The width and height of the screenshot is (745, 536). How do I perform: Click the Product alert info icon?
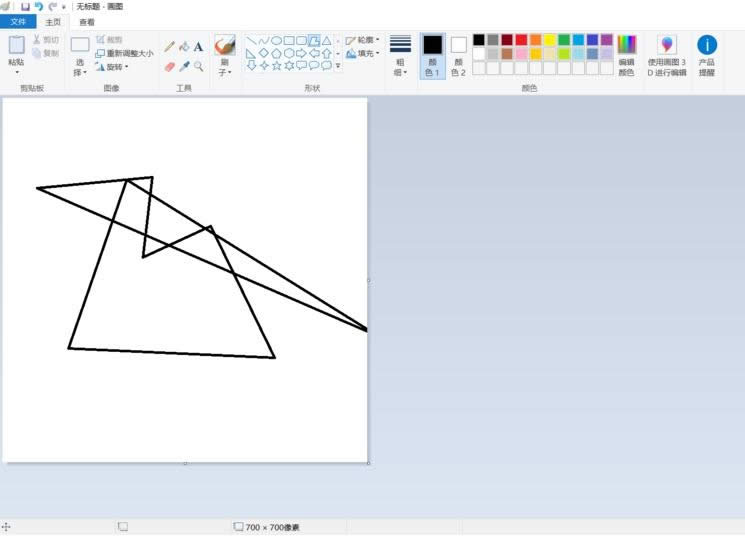[x=707, y=55]
